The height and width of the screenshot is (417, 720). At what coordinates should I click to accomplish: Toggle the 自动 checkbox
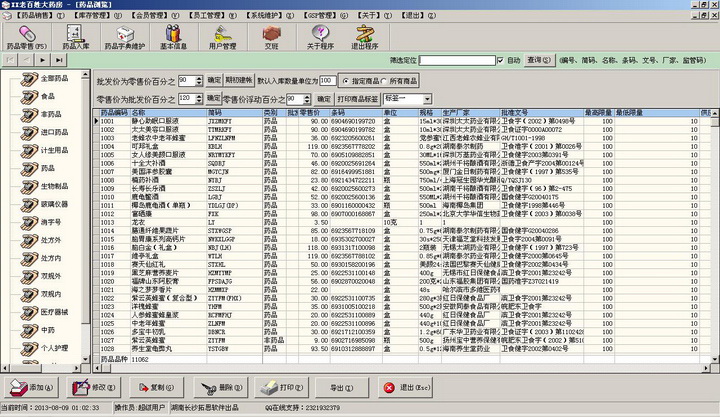pyautogui.click(x=500, y=60)
